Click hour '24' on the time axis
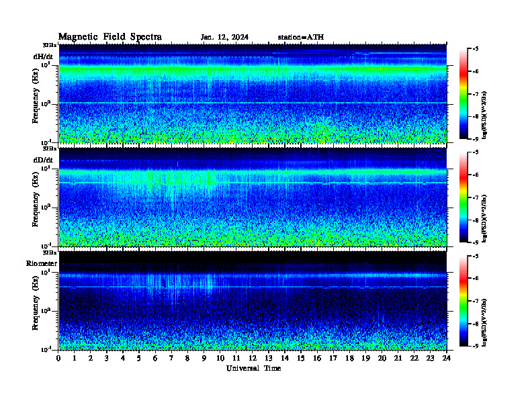The height and width of the screenshot is (411, 532). point(447,359)
